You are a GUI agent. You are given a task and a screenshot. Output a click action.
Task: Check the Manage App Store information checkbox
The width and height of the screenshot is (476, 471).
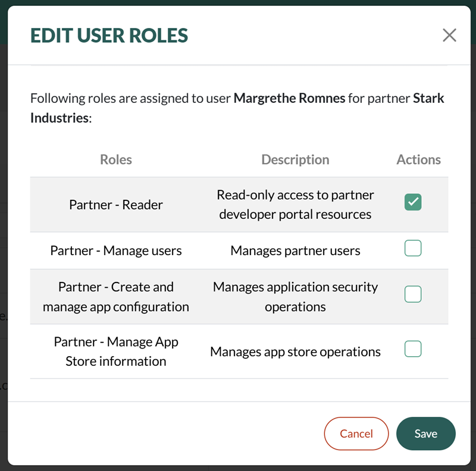413,349
